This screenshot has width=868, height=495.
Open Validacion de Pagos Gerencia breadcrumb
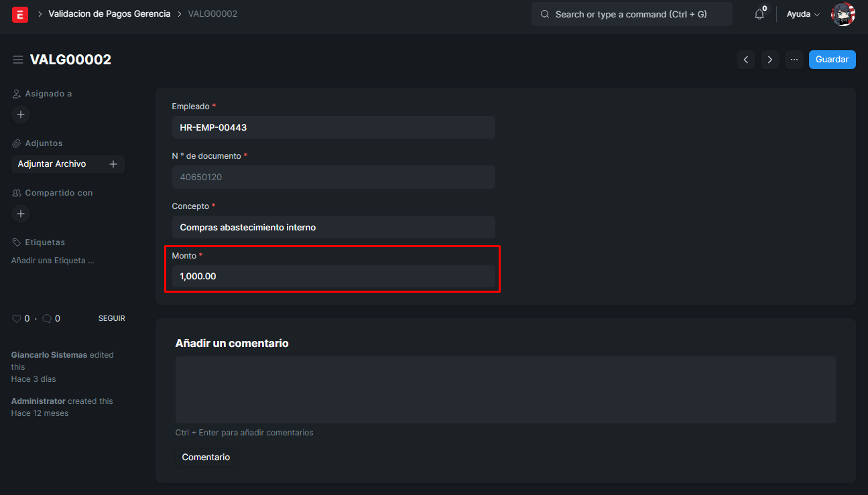click(x=109, y=14)
